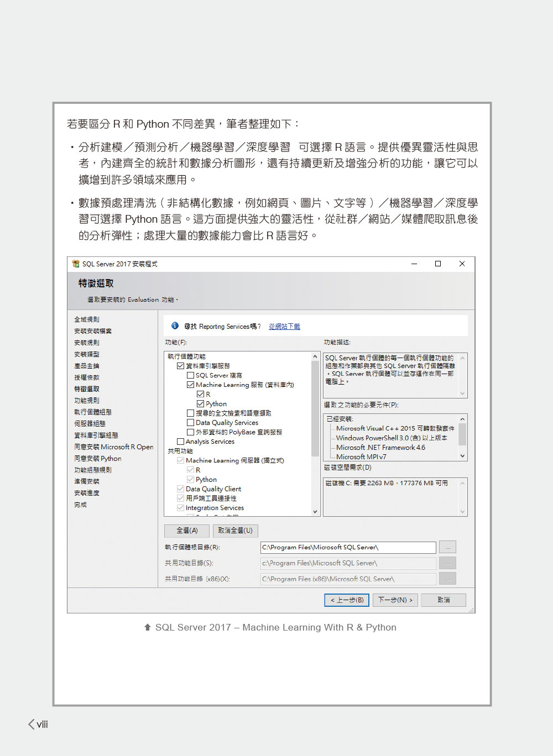Open the 從網站下載 link

(x=284, y=327)
